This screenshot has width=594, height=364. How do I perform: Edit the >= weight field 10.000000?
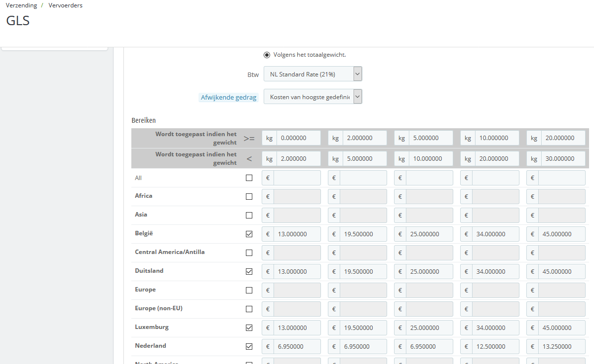pyautogui.click(x=497, y=138)
